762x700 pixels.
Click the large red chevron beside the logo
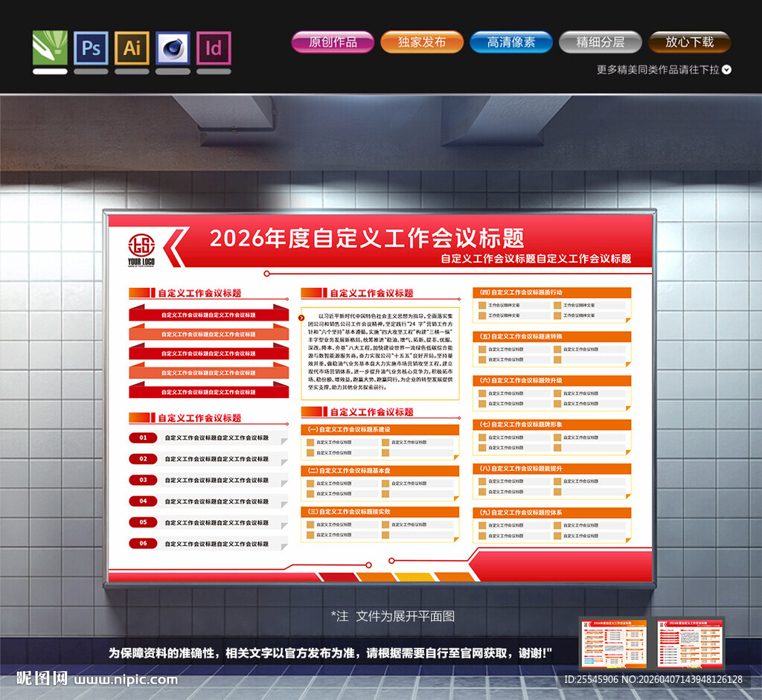(x=175, y=247)
